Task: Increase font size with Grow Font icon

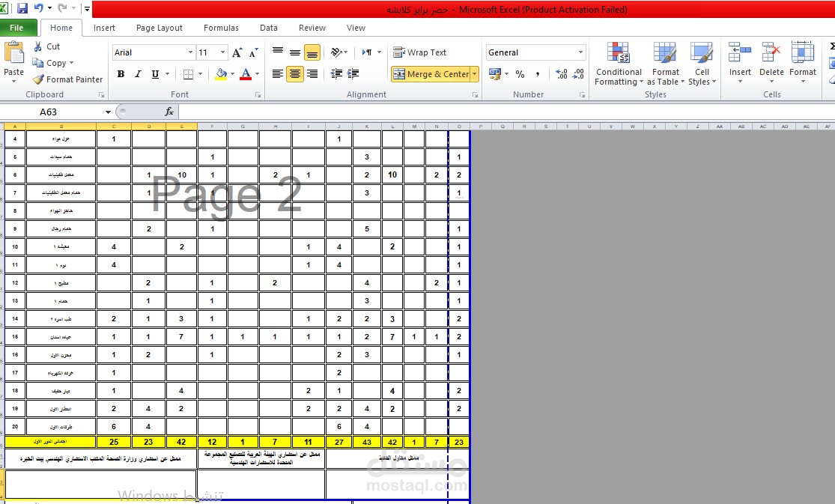Action: 237,52
